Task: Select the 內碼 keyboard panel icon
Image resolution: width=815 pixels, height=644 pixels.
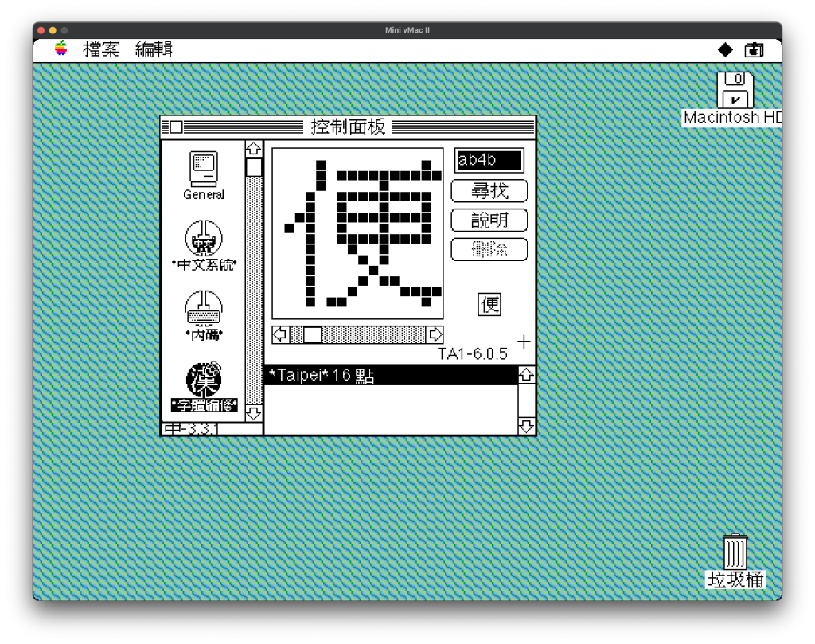Action: [204, 309]
